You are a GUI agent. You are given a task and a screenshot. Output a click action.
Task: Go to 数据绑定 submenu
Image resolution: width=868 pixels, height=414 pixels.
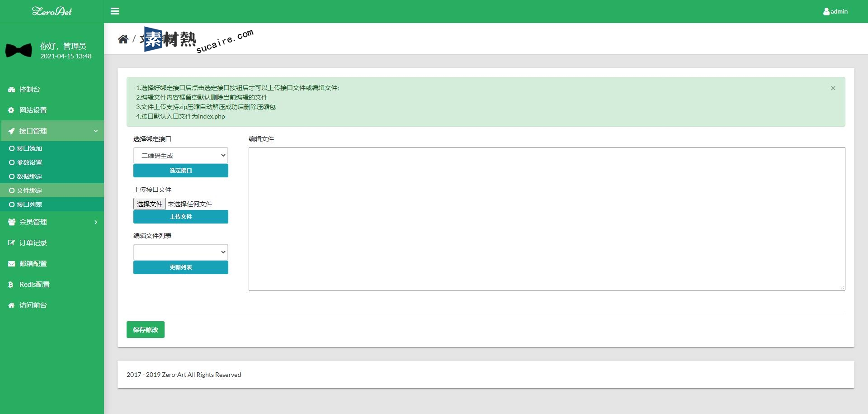[x=52, y=176]
